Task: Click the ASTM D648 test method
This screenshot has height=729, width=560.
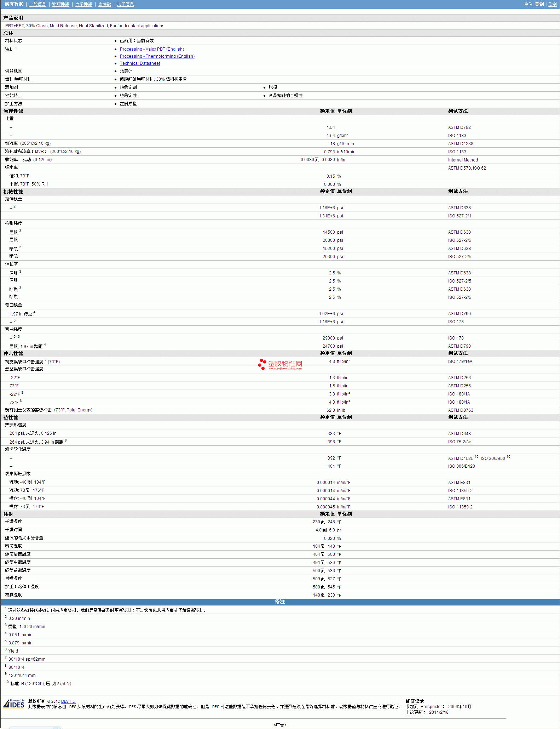Action: (x=459, y=434)
